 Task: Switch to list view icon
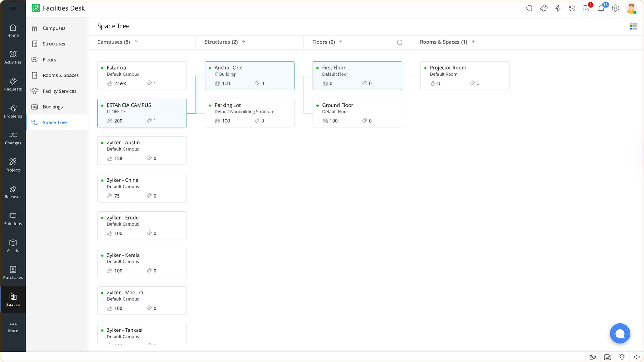[x=633, y=26]
